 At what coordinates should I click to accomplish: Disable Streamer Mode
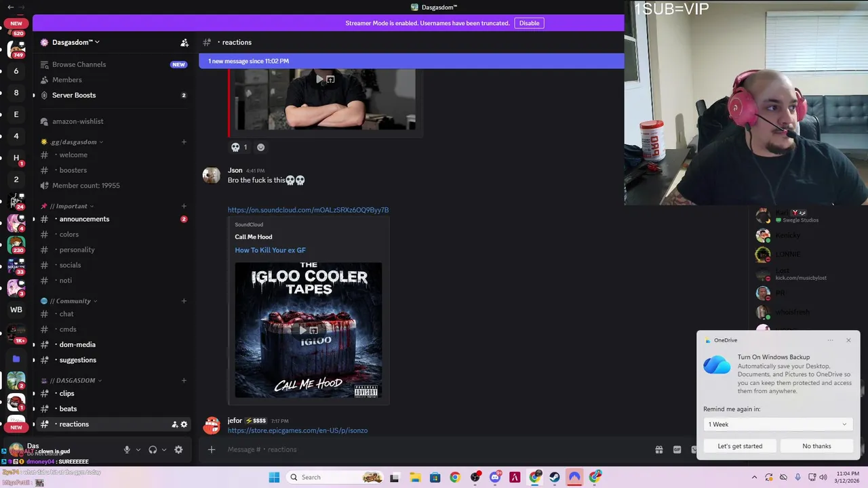tap(529, 23)
